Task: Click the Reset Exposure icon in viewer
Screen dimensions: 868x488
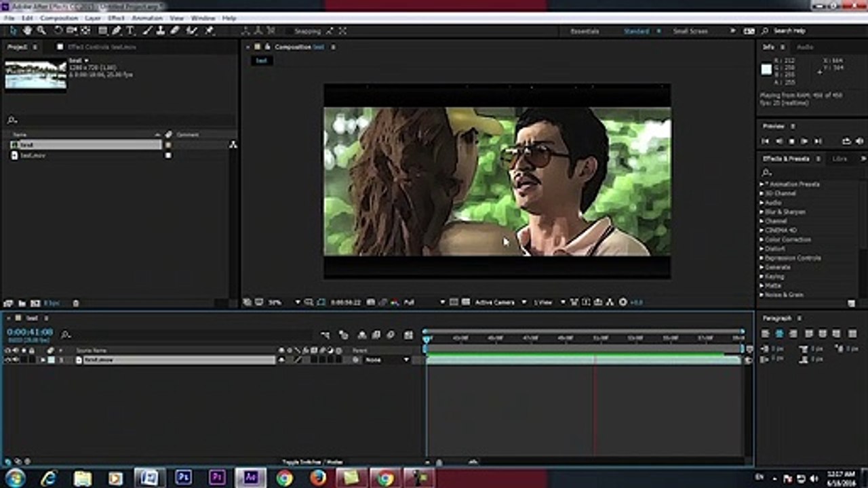Action: [x=623, y=302]
